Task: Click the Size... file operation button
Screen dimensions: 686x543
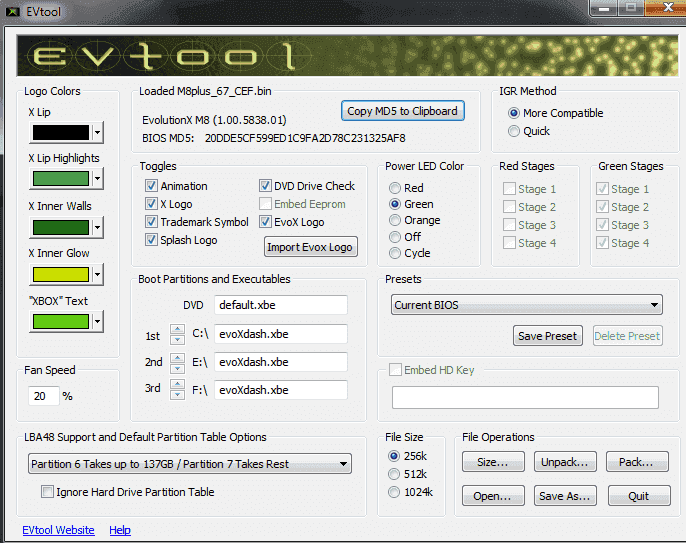Action: coord(493,462)
